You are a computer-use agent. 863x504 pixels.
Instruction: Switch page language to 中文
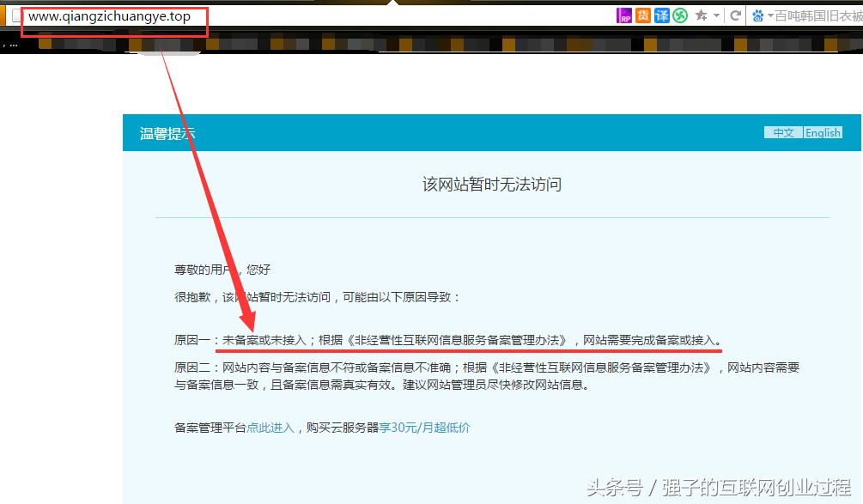tap(782, 131)
